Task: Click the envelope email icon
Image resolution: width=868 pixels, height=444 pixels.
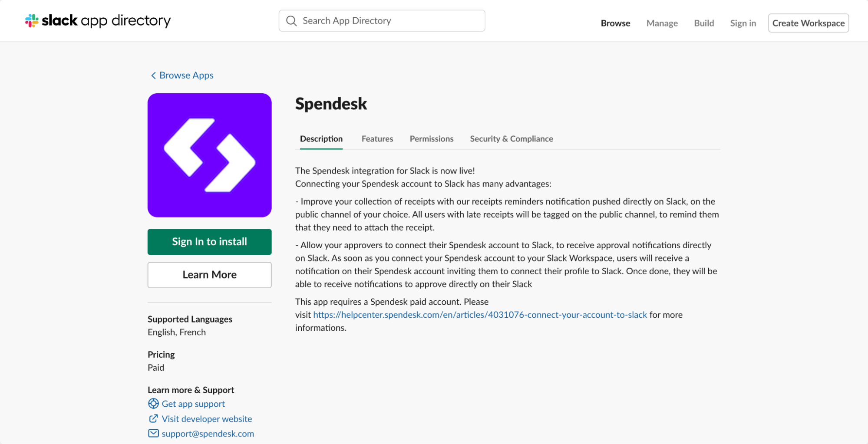Action: 153,433
